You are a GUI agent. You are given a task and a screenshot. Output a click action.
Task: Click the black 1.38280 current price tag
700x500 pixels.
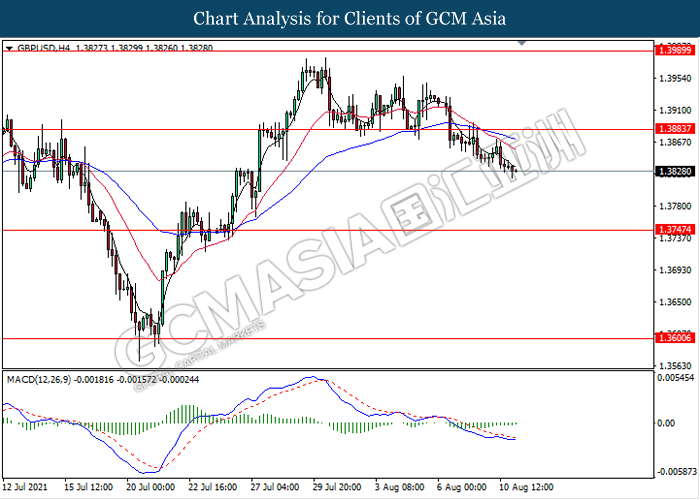point(671,172)
